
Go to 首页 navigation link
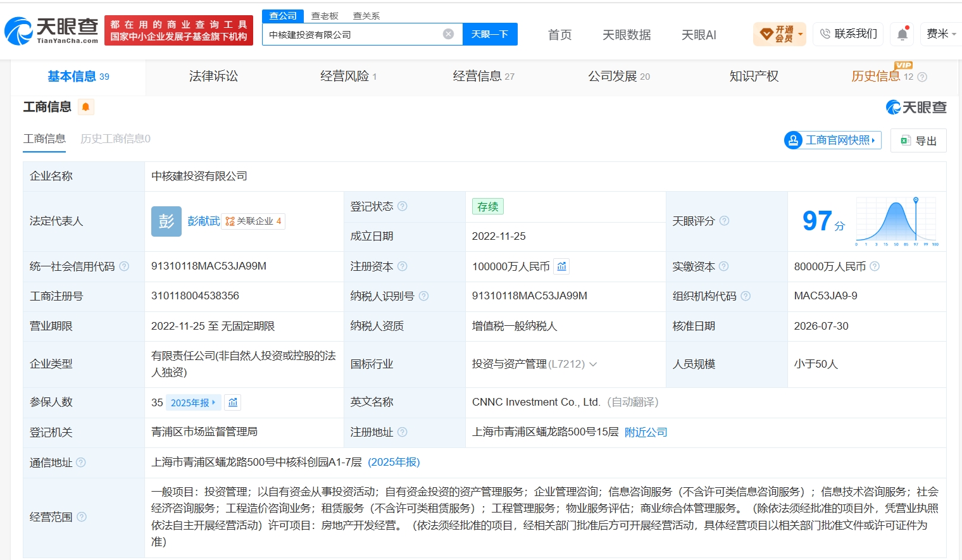(559, 35)
